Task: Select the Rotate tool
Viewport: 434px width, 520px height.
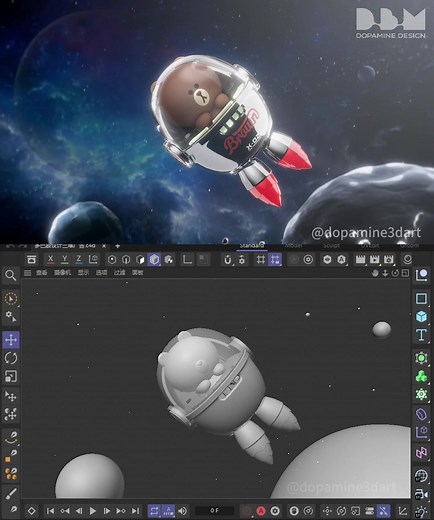Action: click(11, 358)
